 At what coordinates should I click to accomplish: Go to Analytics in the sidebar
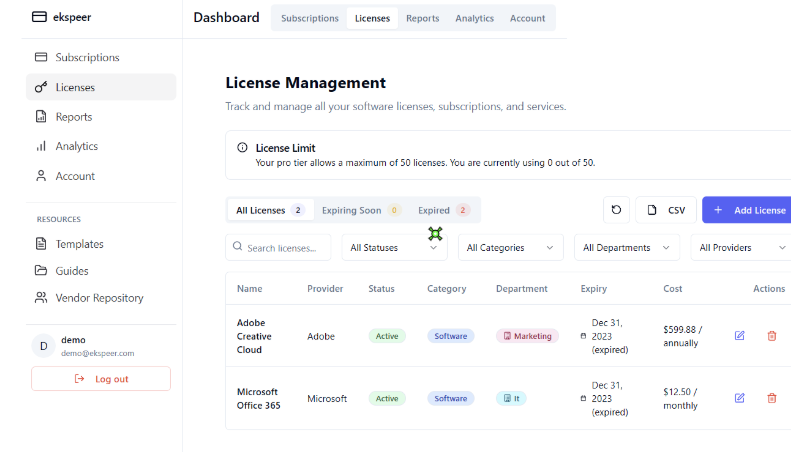pos(76,146)
